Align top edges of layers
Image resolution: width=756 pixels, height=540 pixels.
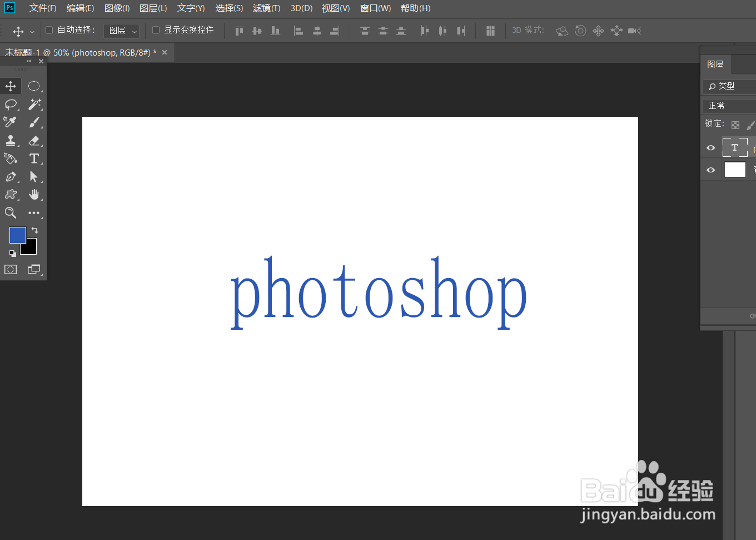pyautogui.click(x=239, y=31)
